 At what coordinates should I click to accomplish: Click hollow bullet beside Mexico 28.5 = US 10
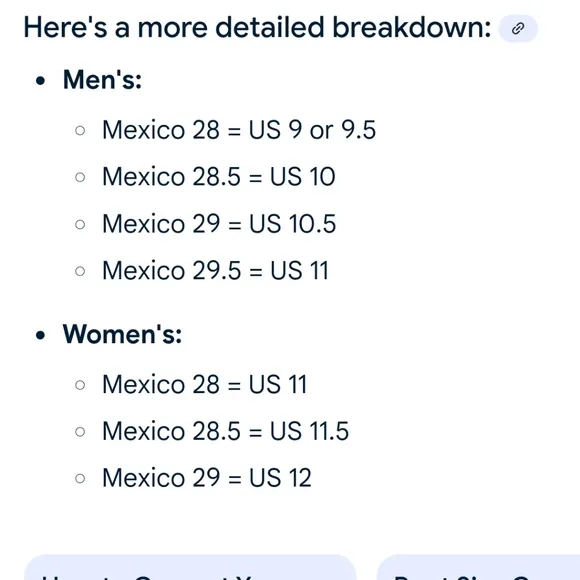(80, 177)
